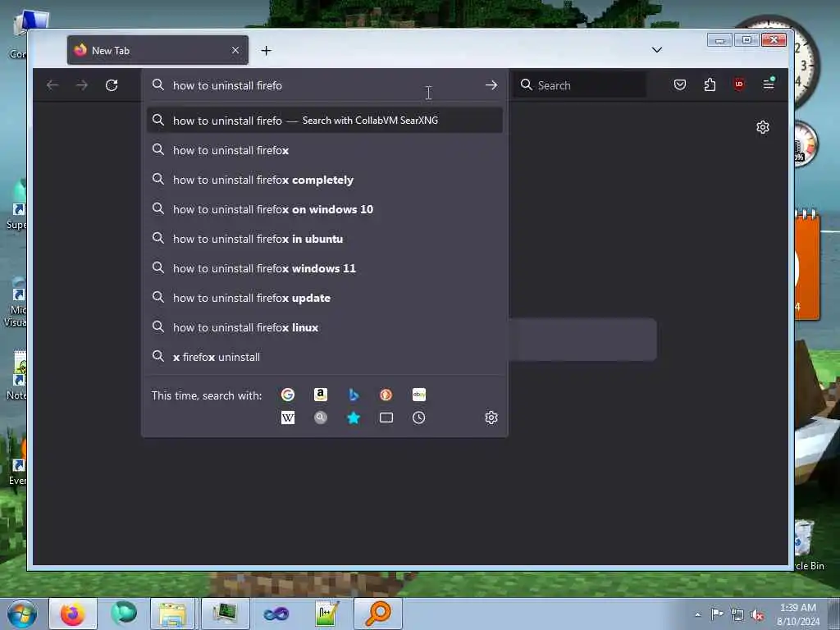
Task: Pick the gray magnifier search engine icon
Action: click(321, 418)
